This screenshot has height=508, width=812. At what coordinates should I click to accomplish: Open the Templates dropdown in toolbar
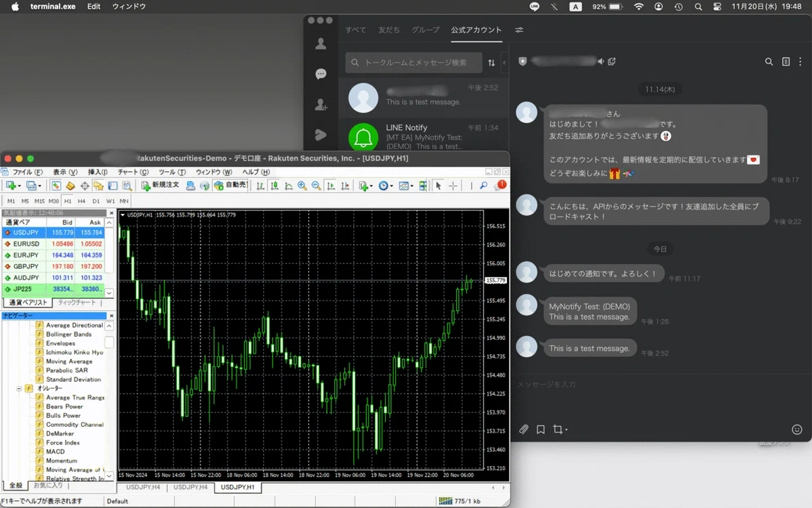pos(407,186)
